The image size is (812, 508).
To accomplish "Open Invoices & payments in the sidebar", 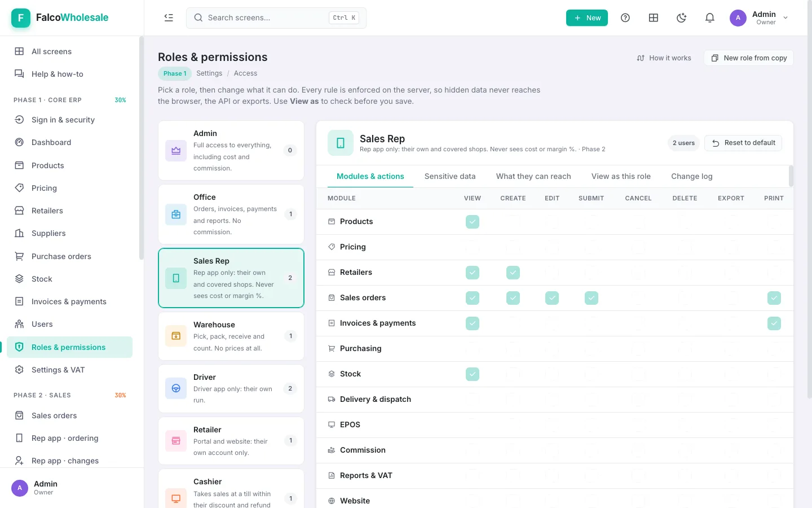I will [70, 301].
